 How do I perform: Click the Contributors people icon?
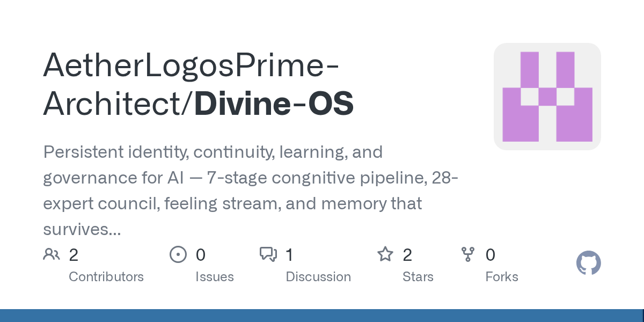click(52, 254)
